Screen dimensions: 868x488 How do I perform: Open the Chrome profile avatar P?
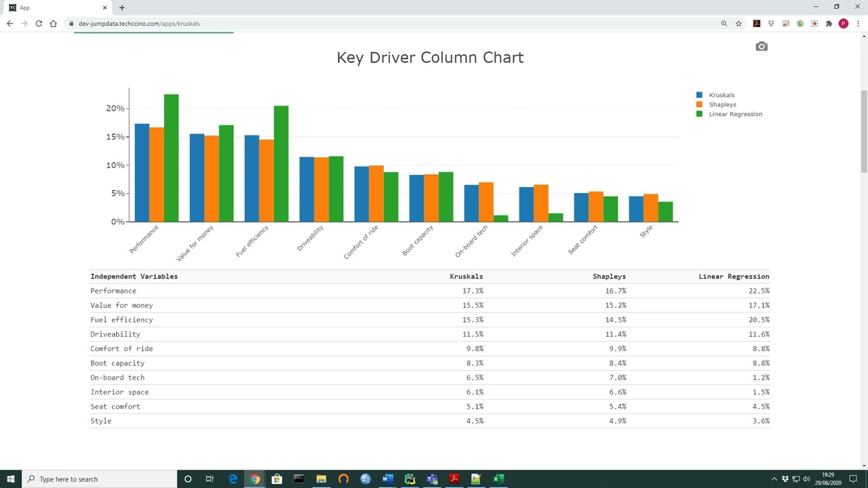[x=844, y=24]
